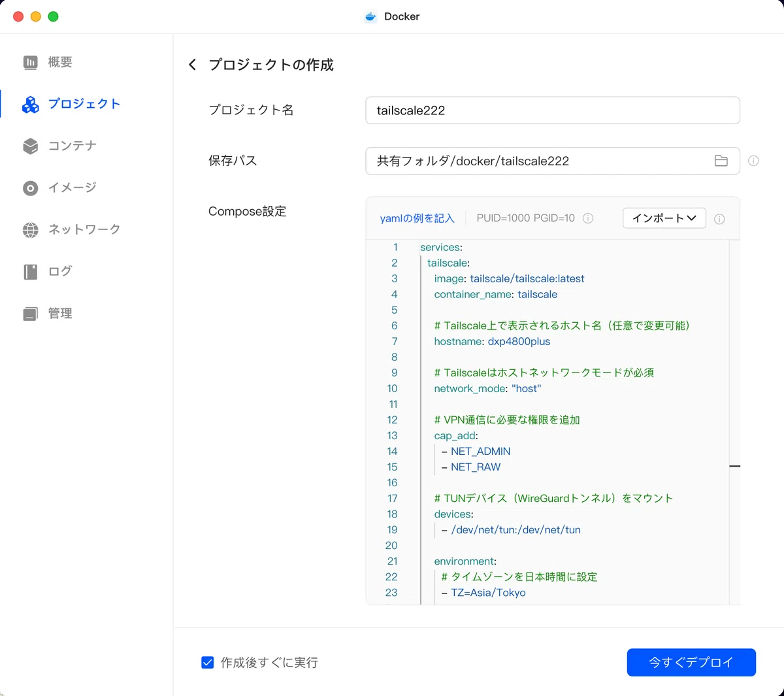Viewport: 784px width, 696px height.
Task: Click the Docker whale icon in title bar
Action: pos(370,17)
